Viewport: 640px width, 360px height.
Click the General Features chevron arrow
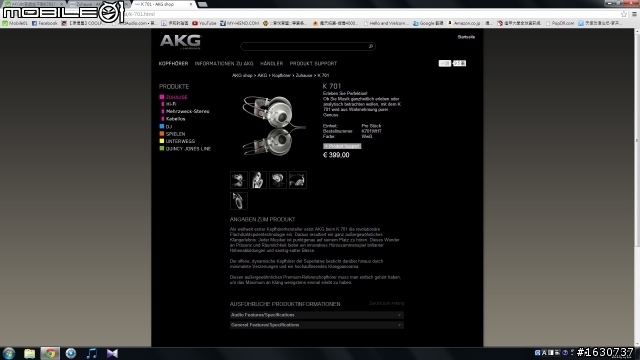[x=399, y=325]
